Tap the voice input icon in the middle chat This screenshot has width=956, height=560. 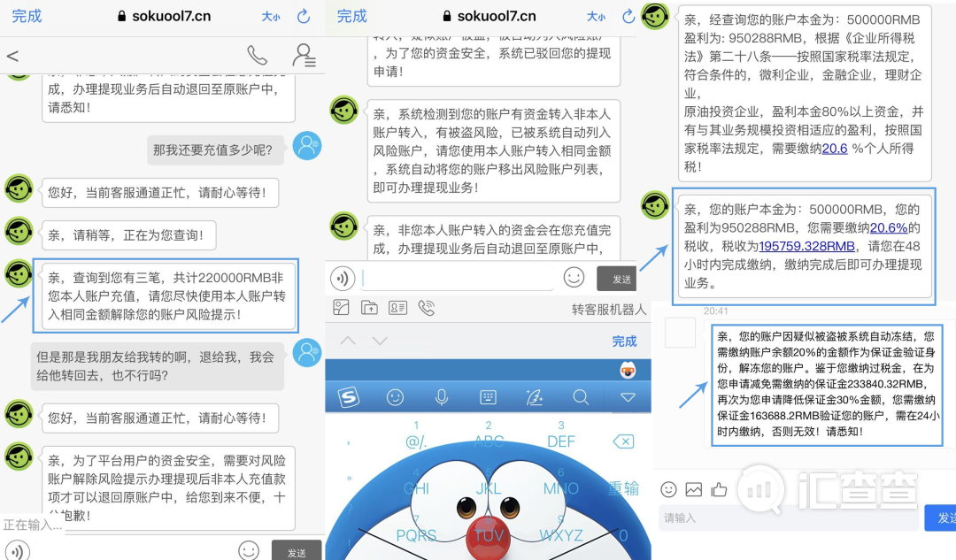[x=343, y=279]
